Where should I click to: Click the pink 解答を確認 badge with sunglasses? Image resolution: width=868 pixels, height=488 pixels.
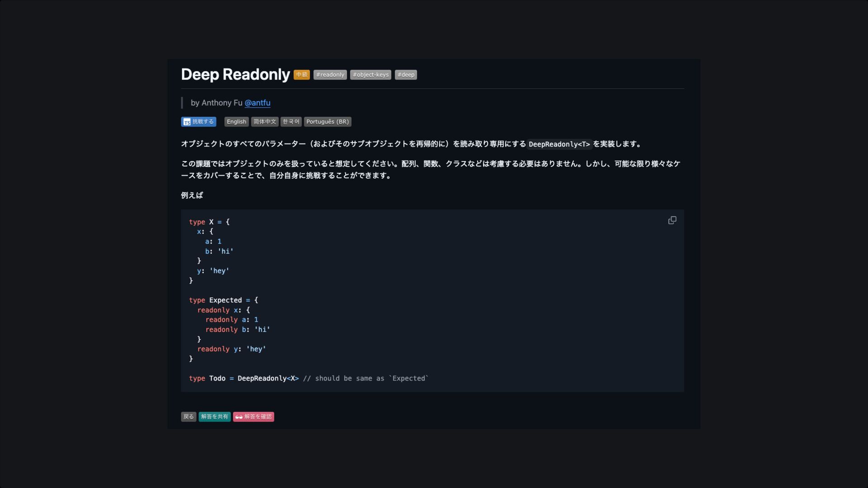[x=253, y=417]
